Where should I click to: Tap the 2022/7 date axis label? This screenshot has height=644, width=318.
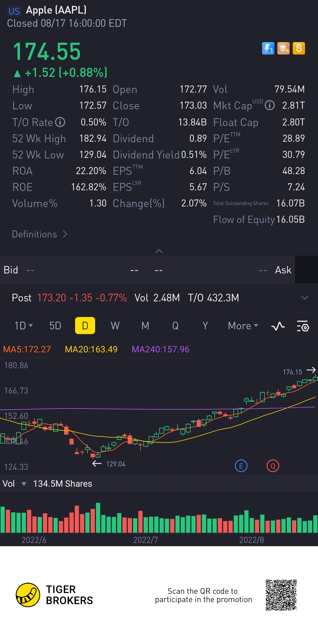click(145, 540)
